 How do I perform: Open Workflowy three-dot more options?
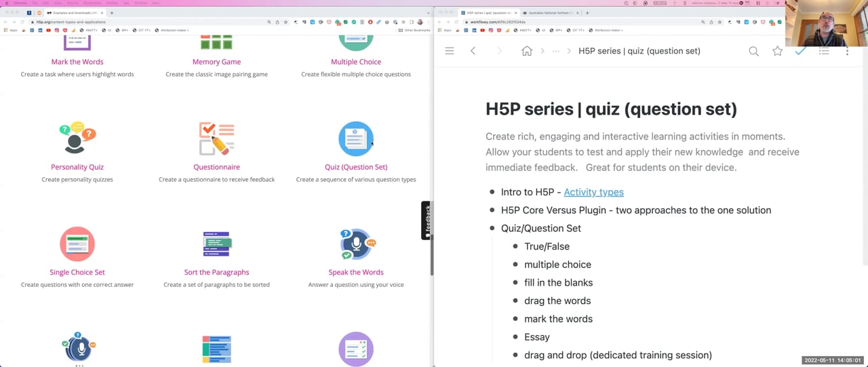click(x=847, y=51)
